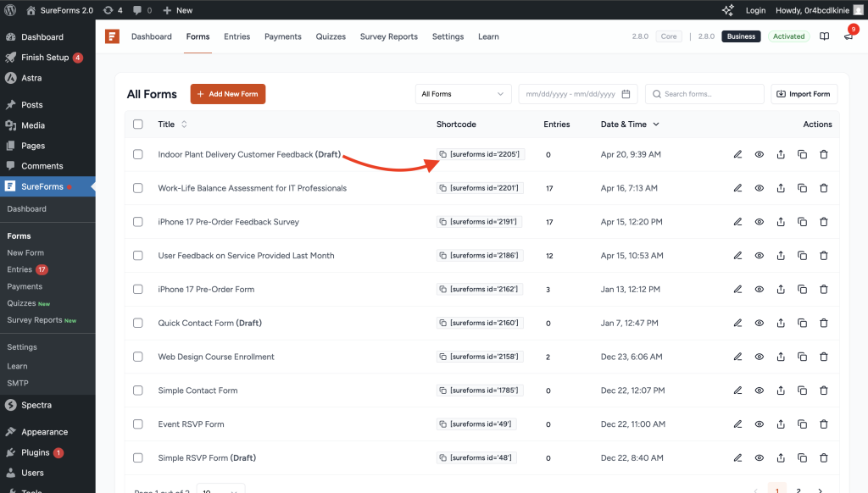Go to the Settings tab

point(448,36)
